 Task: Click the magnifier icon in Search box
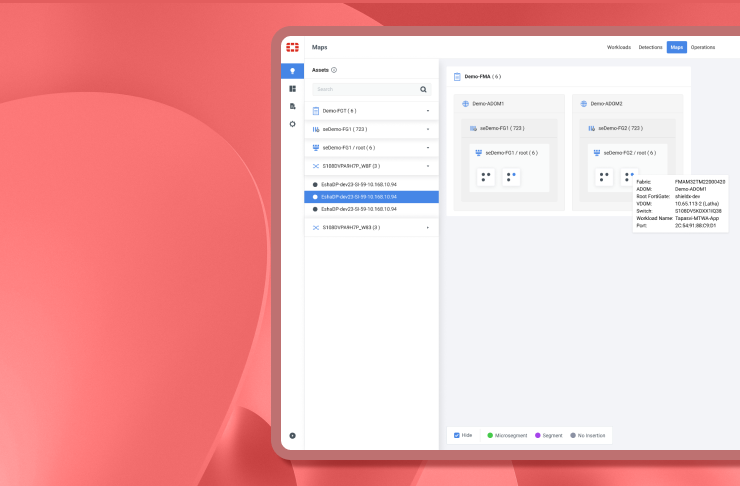pos(423,89)
